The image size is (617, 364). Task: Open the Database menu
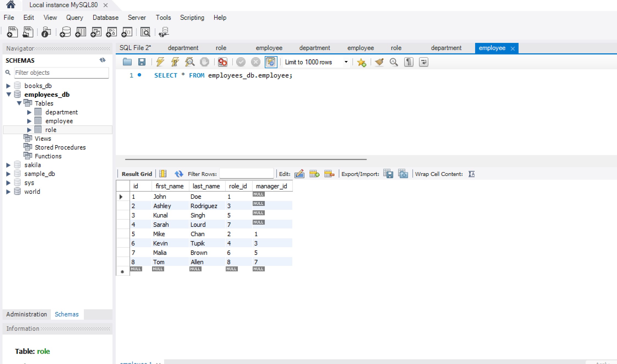105,18
